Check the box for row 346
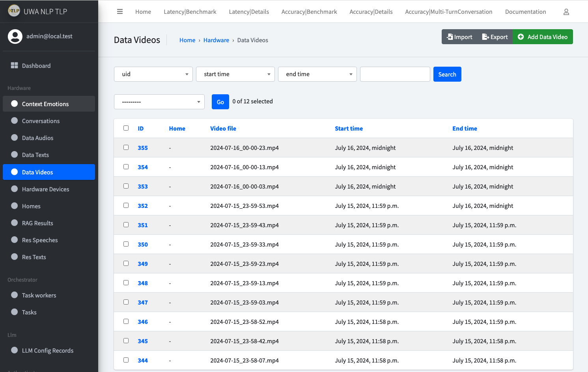 126,322
